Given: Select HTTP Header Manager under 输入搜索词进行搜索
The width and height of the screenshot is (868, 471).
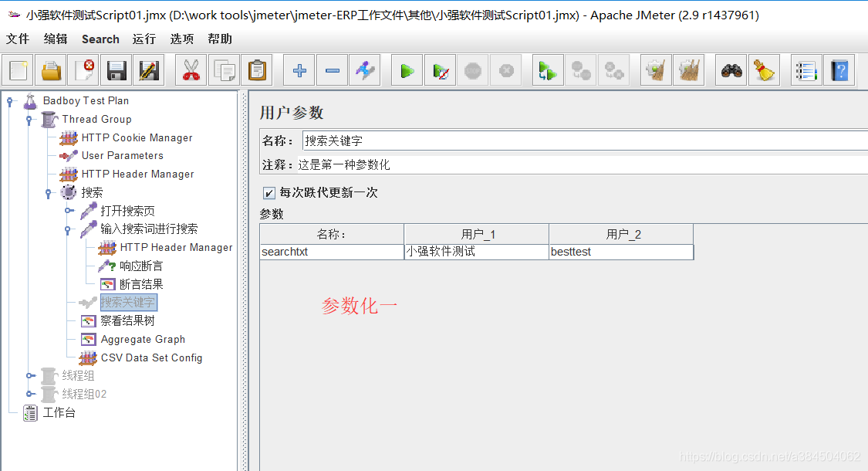Looking at the screenshot, I should 176,247.
